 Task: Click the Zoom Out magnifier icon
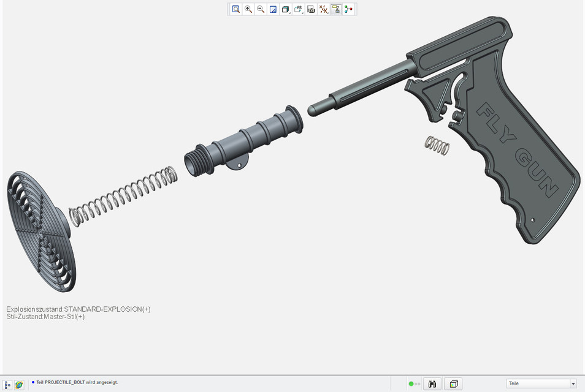[x=261, y=9]
